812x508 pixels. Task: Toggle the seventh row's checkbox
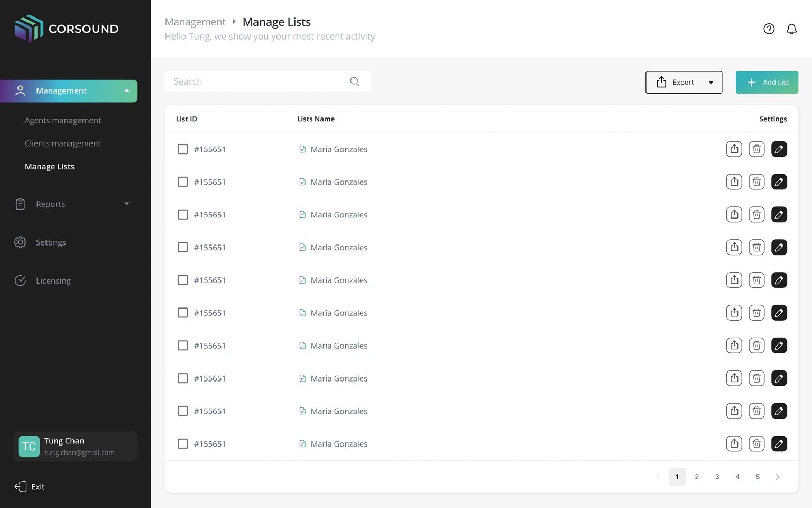pos(182,346)
